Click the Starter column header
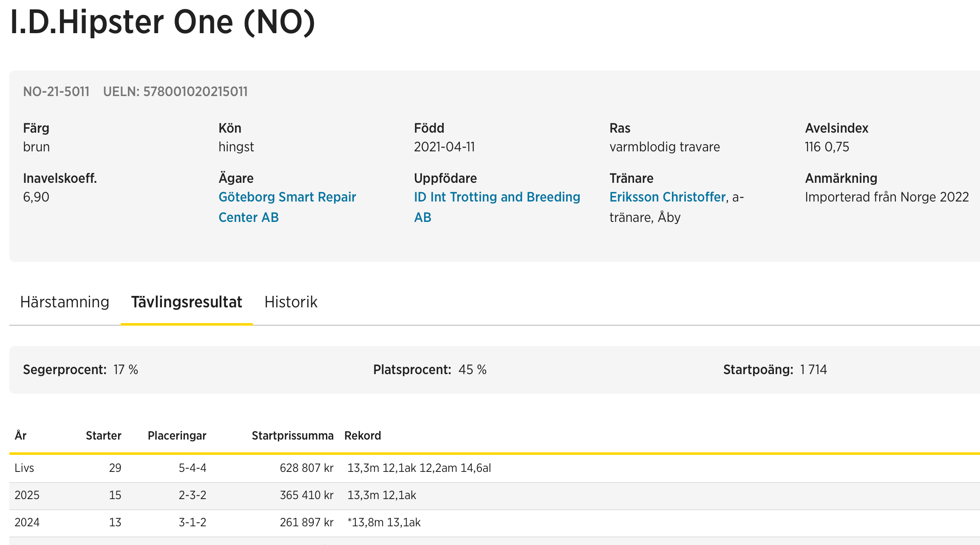Image resolution: width=980 pixels, height=545 pixels. pos(103,435)
